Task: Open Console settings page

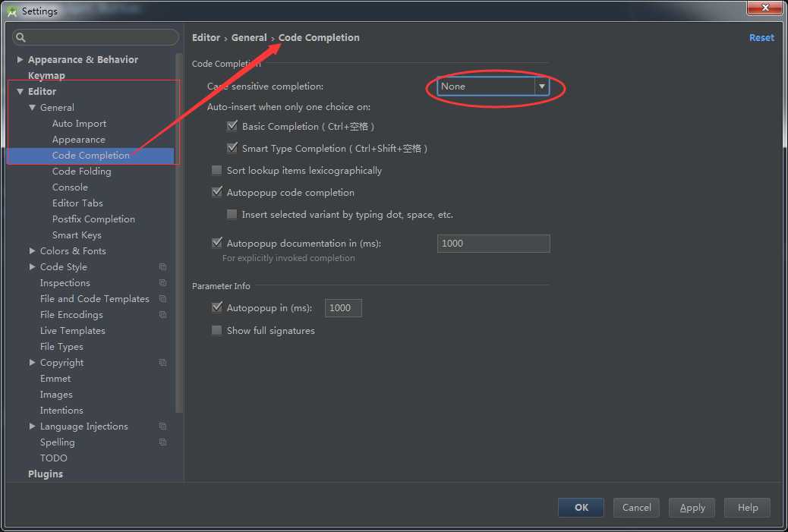Action: [x=70, y=187]
